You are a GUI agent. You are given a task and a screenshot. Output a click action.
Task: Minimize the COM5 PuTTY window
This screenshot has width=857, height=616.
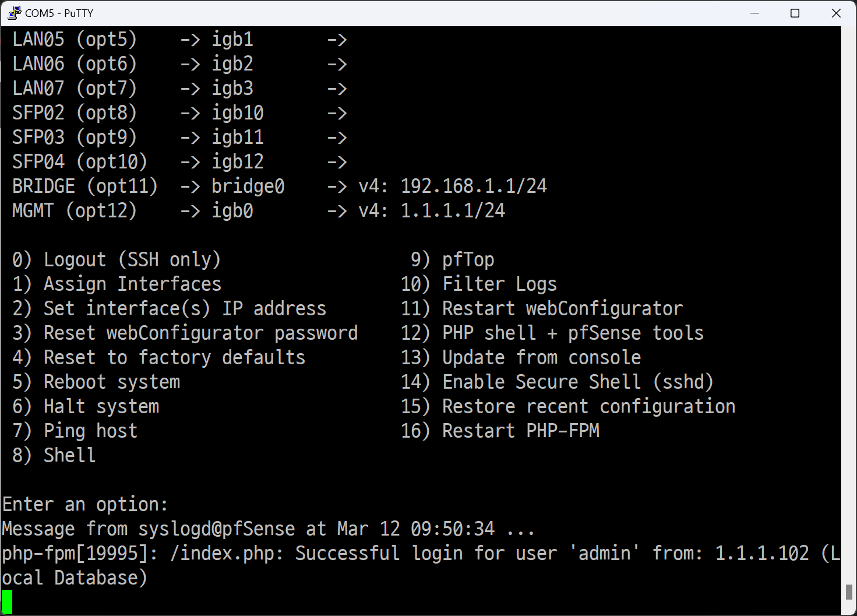click(x=754, y=13)
